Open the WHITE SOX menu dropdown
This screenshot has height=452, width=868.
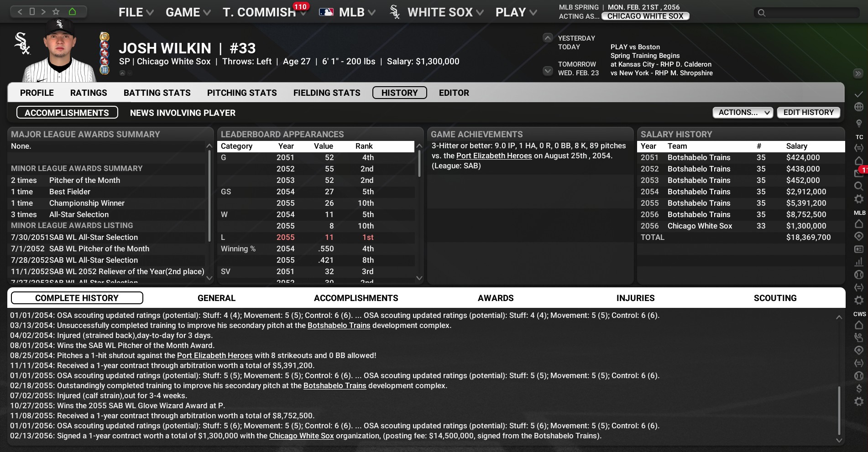pyautogui.click(x=437, y=12)
